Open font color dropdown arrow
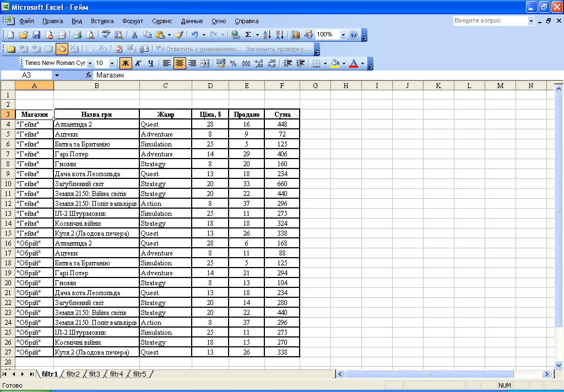This screenshot has width=564, height=392. point(362,63)
